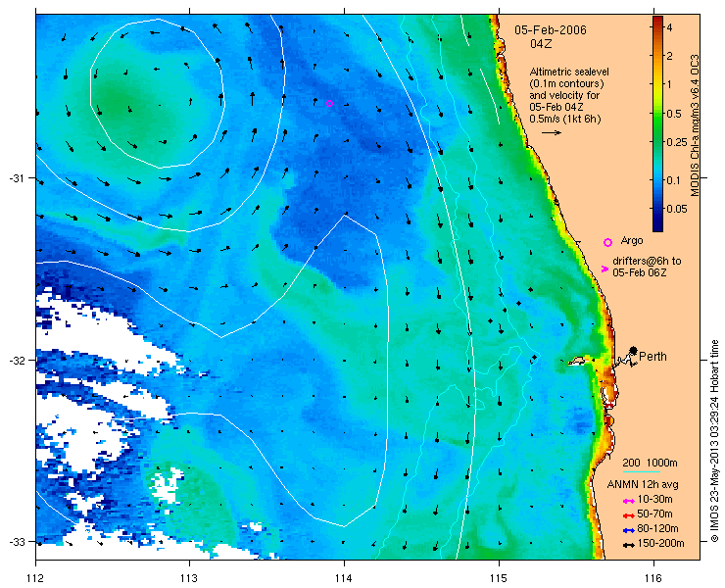Image resolution: width=725 pixels, height=588 pixels.
Task: Click the dark blue bottom of the colorbar
Action: [657, 226]
